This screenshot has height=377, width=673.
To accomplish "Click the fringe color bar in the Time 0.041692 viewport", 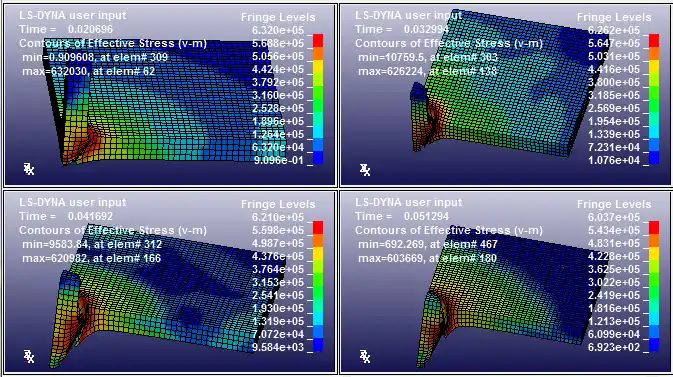I will click(x=318, y=286).
